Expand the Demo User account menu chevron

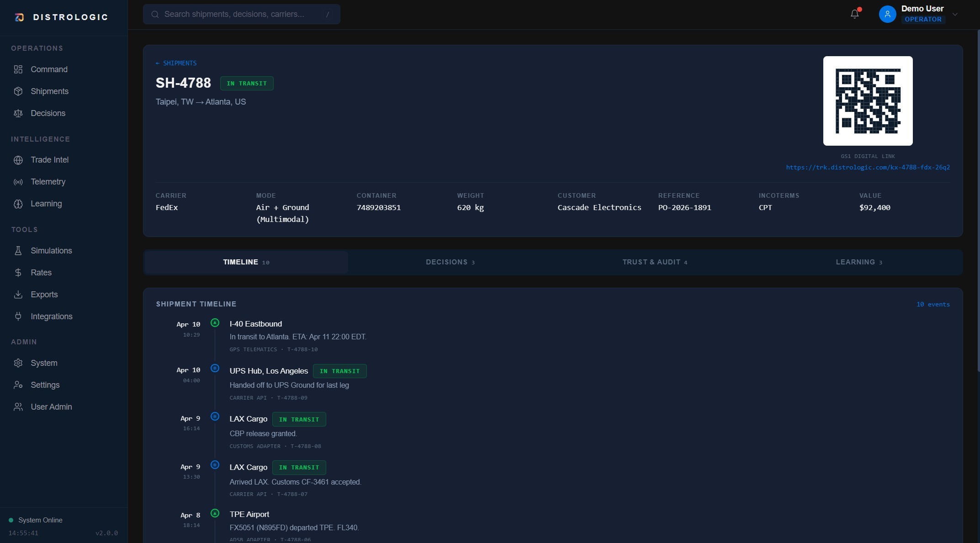tap(955, 14)
